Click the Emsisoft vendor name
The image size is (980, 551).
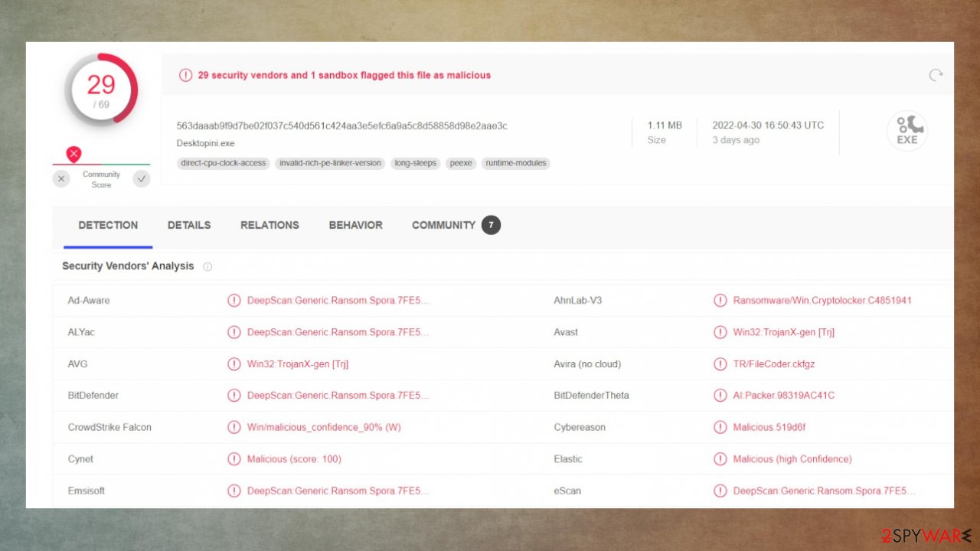click(88, 491)
